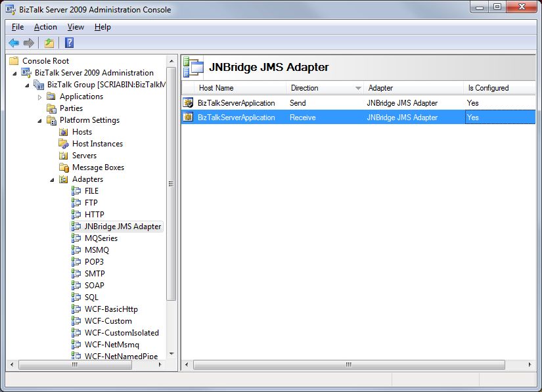The width and height of the screenshot is (542, 392).
Task: Sort by the Adapter column header
Action: (x=414, y=88)
